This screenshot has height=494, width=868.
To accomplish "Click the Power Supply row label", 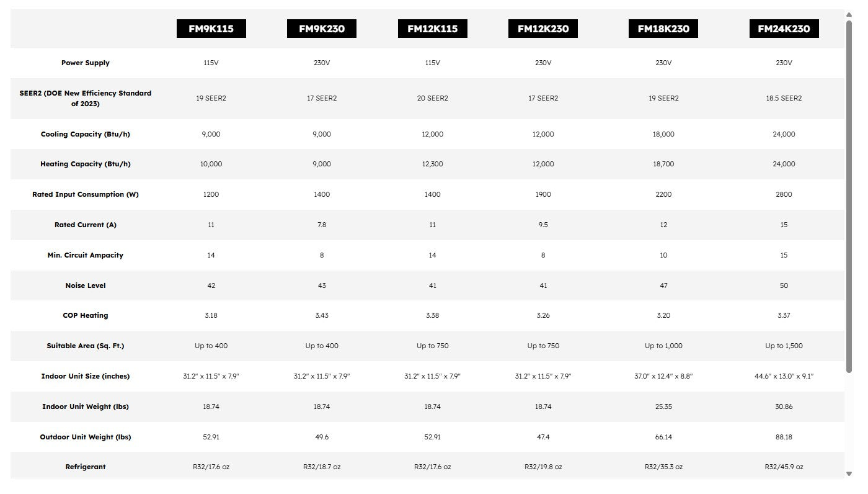I will point(86,63).
